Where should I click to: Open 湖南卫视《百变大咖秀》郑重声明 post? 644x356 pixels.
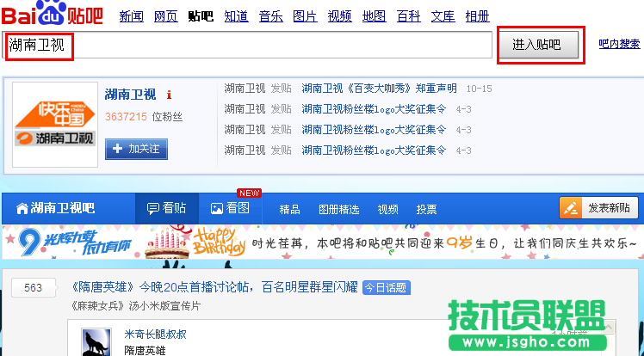click(x=379, y=89)
